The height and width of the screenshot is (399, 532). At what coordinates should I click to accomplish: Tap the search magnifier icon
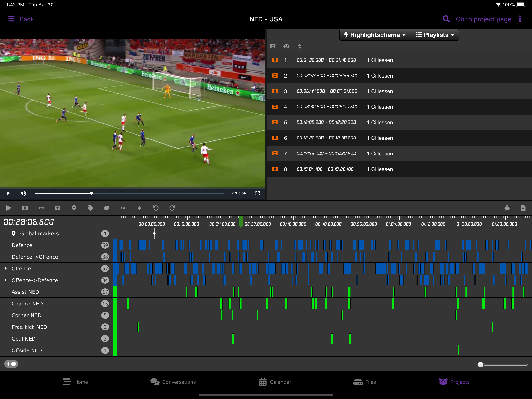coord(446,19)
